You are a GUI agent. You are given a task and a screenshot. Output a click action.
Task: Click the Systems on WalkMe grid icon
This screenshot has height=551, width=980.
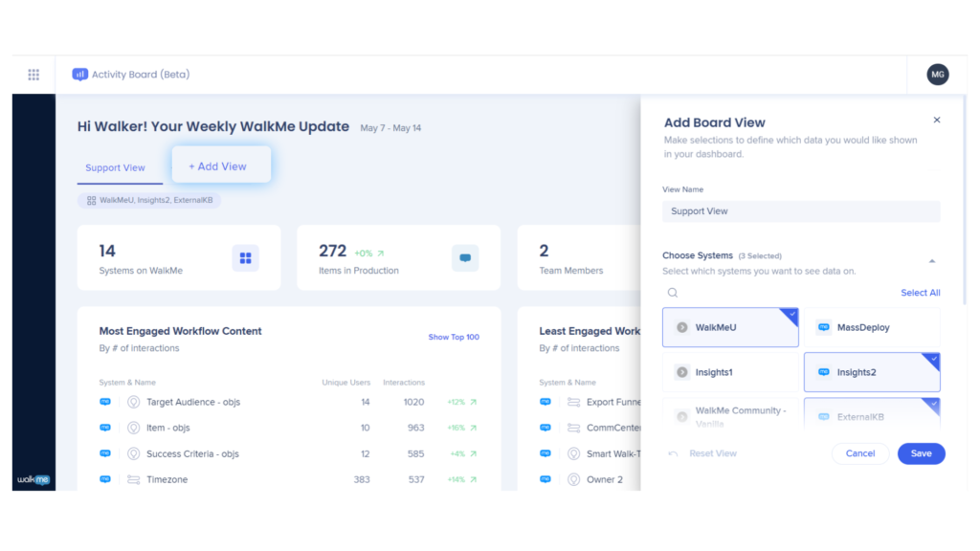point(245,258)
